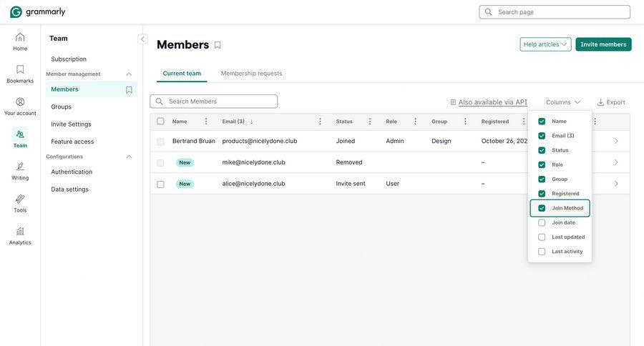Click the search magnifier in Search page

[488, 12]
